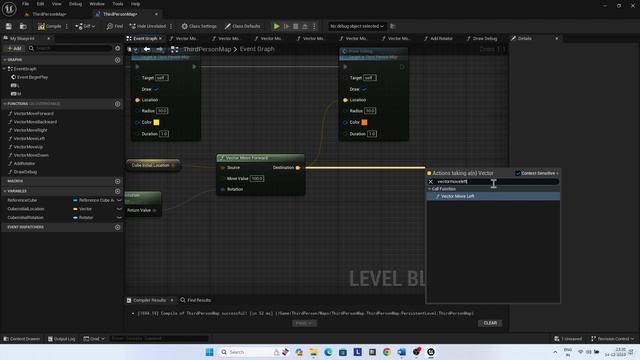The image size is (640, 360).
Task: Open CubeInitialLocation Vector type dropdown
Action: pos(97,209)
